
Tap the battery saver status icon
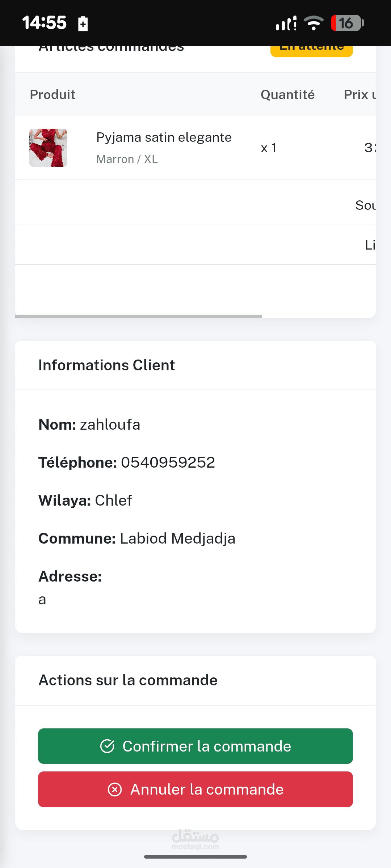pyautogui.click(x=83, y=24)
